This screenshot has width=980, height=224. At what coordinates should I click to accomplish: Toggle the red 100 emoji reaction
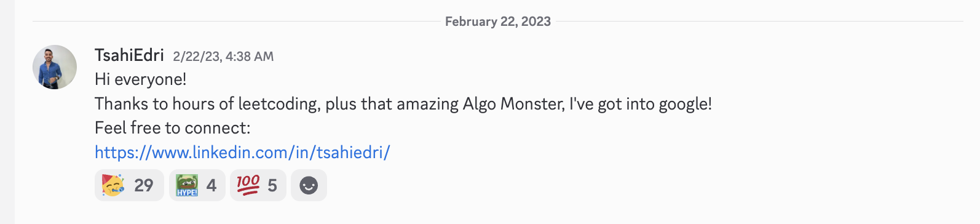coord(258,185)
